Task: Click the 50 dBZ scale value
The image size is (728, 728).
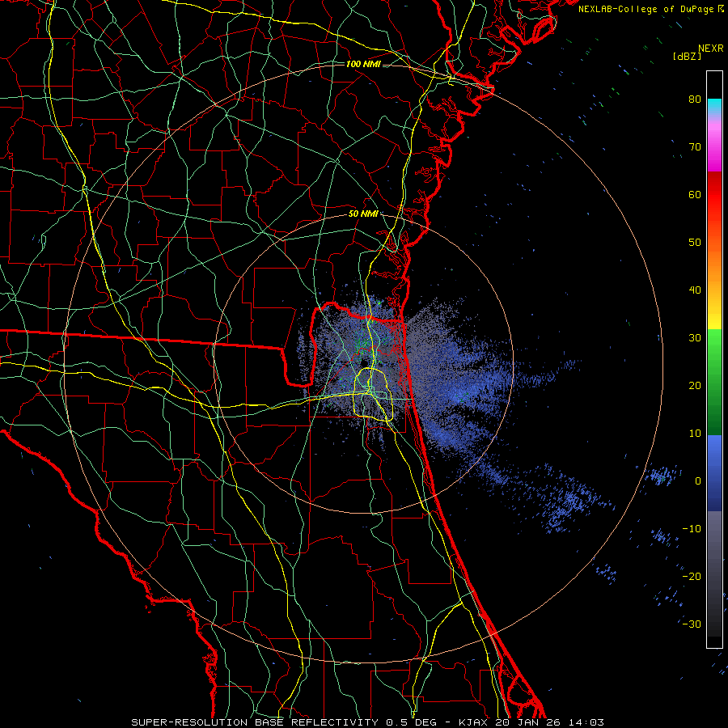Action: [x=695, y=243]
